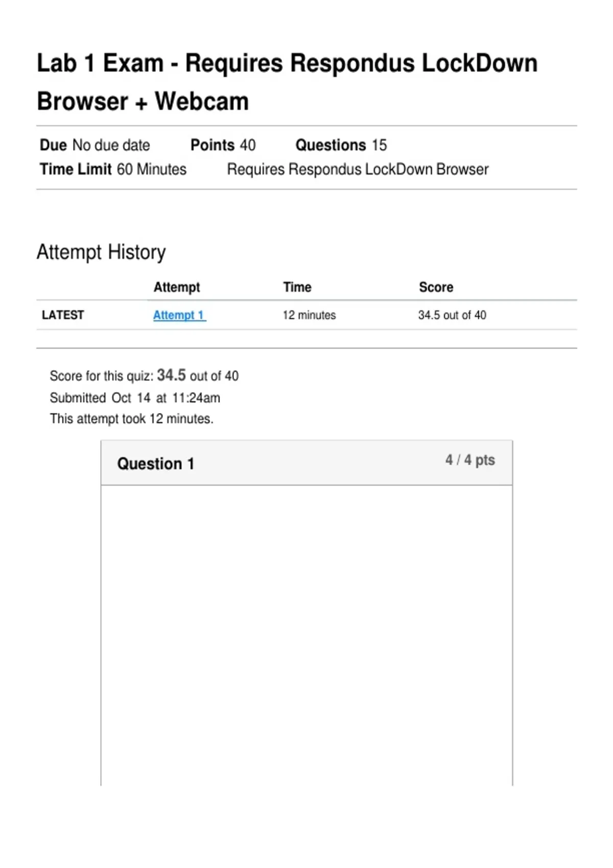Select the Points 40 label

(x=223, y=145)
